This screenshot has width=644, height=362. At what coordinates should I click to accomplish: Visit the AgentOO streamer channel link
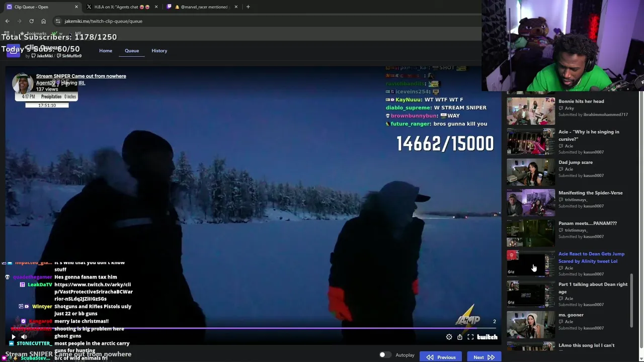[46, 83]
